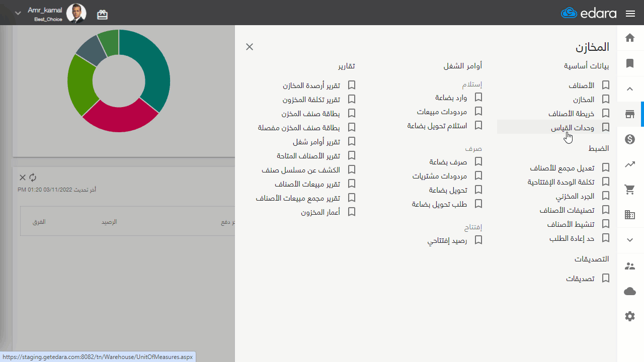Toggle bookmark for الجرد المخزني

tap(606, 196)
